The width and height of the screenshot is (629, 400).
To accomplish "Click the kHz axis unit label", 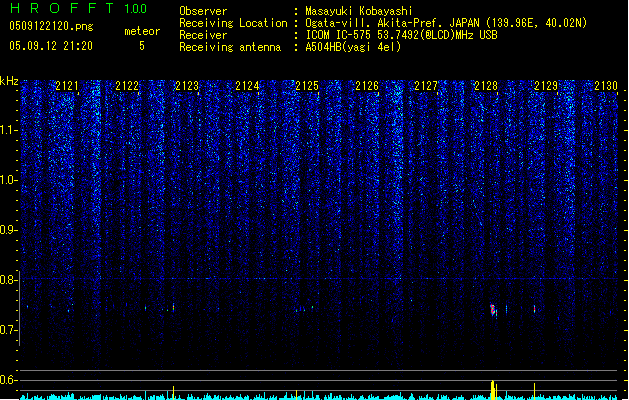I will pyautogui.click(x=9, y=81).
